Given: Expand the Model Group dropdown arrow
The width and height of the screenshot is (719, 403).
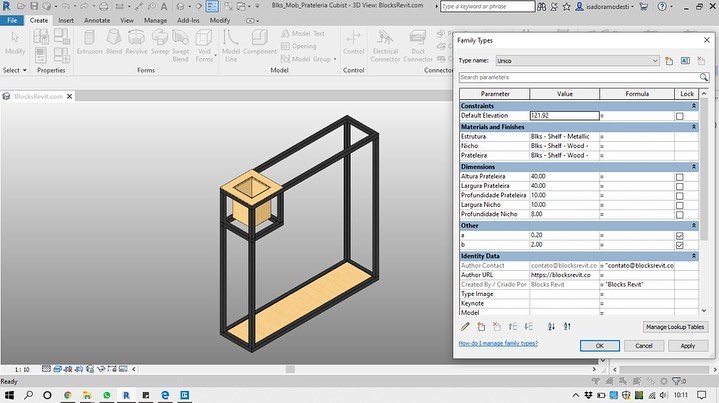Looking at the screenshot, I should (x=335, y=59).
